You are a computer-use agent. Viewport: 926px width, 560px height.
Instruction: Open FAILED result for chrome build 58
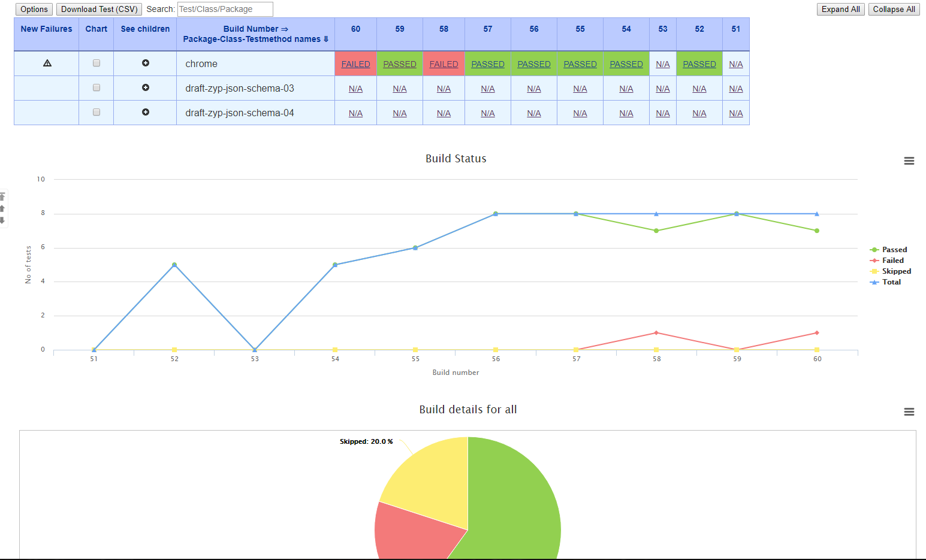click(444, 64)
